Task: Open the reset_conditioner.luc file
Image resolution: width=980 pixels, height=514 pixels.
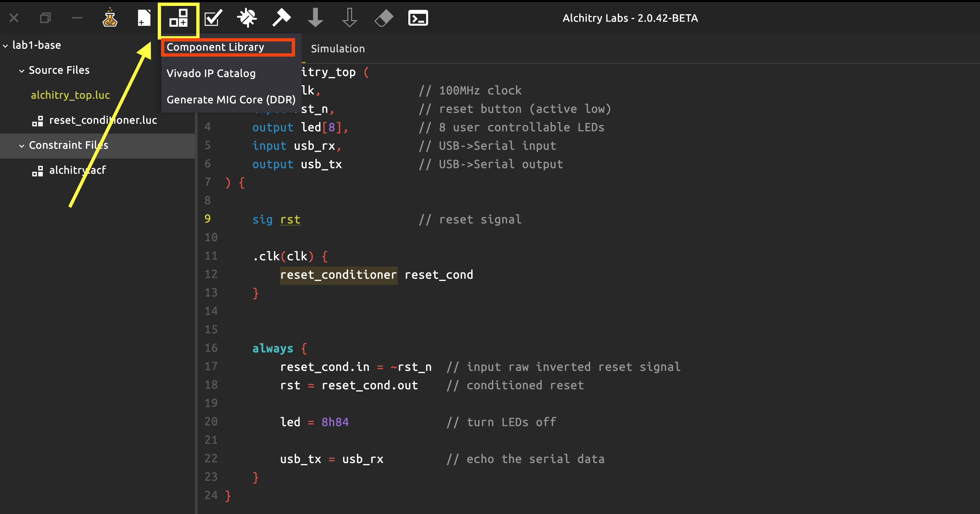Action: coord(103,120)
